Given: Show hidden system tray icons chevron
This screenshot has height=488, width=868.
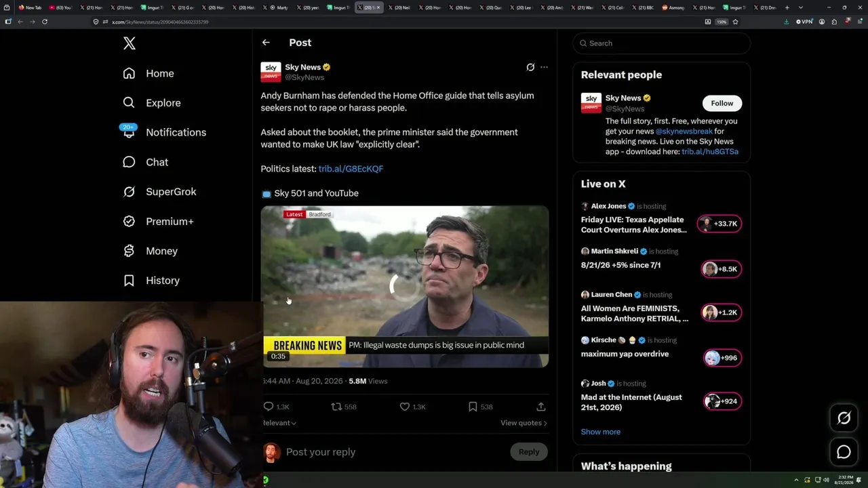Looking at the screenshot, I should tap(797, 480).
